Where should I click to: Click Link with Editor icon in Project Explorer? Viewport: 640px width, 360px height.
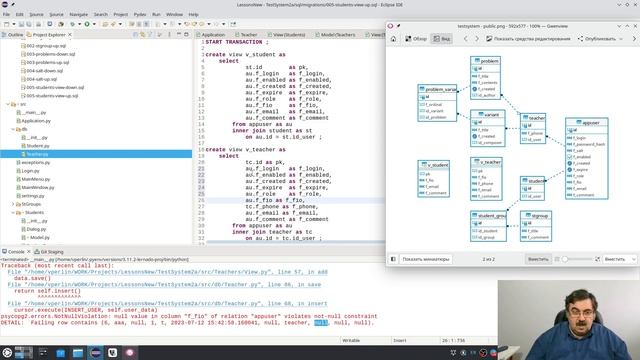[x=142, y=35]
